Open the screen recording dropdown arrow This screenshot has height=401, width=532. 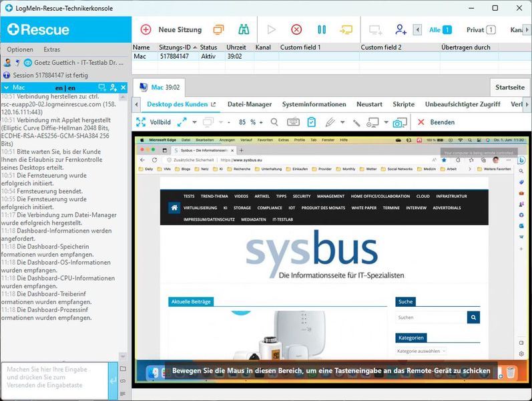click(x=386, y=122)
